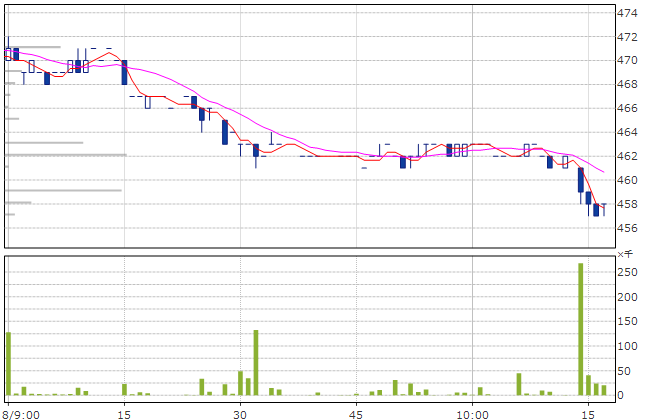Screen dimensions: 660x420
Task: Click the 468 price axis label
Action: tap(628, 84)
